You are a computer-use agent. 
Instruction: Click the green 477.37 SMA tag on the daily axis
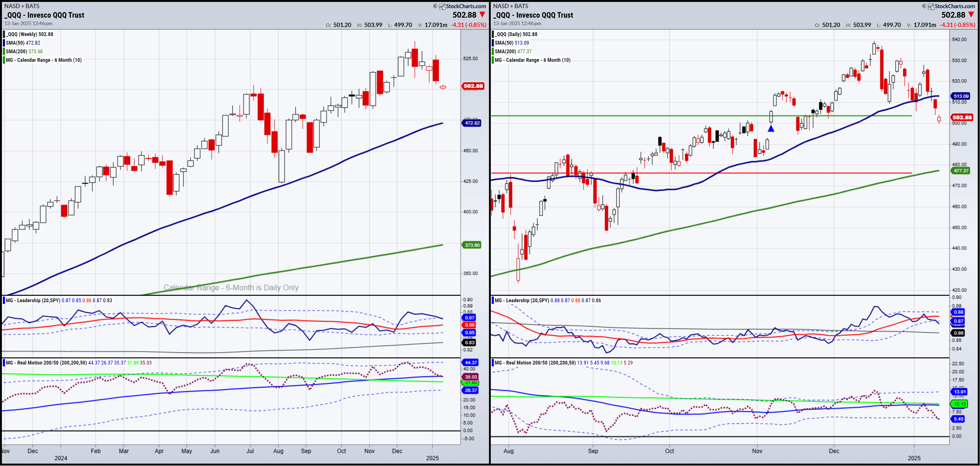[x=961, y=171]
